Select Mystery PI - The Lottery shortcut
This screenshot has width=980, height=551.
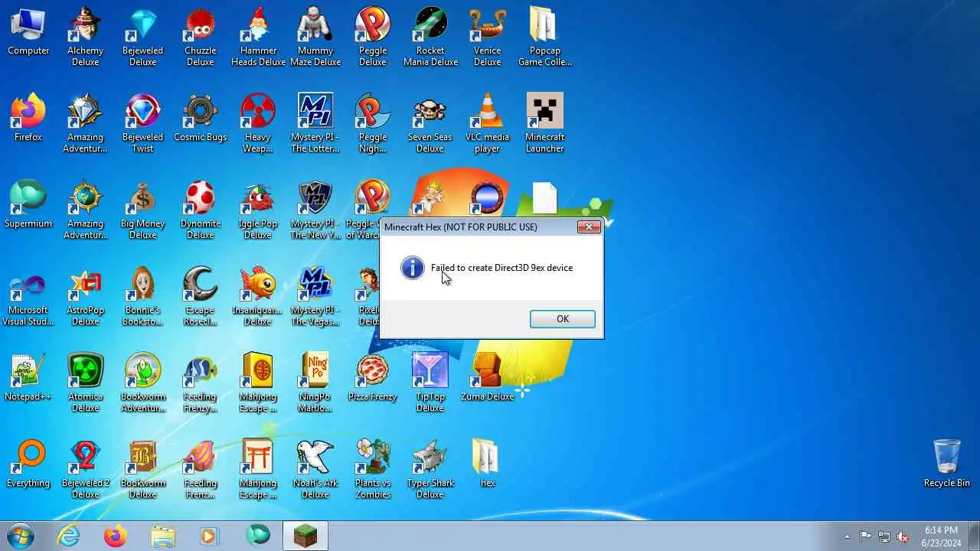(x=315, y=123)
